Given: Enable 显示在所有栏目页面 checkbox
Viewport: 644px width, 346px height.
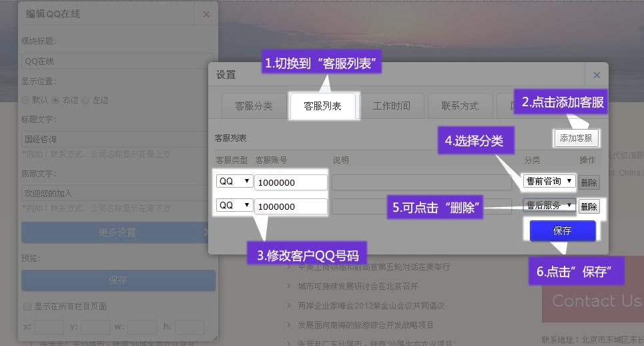Looking at the screenshot, I should tap(27, 307).
